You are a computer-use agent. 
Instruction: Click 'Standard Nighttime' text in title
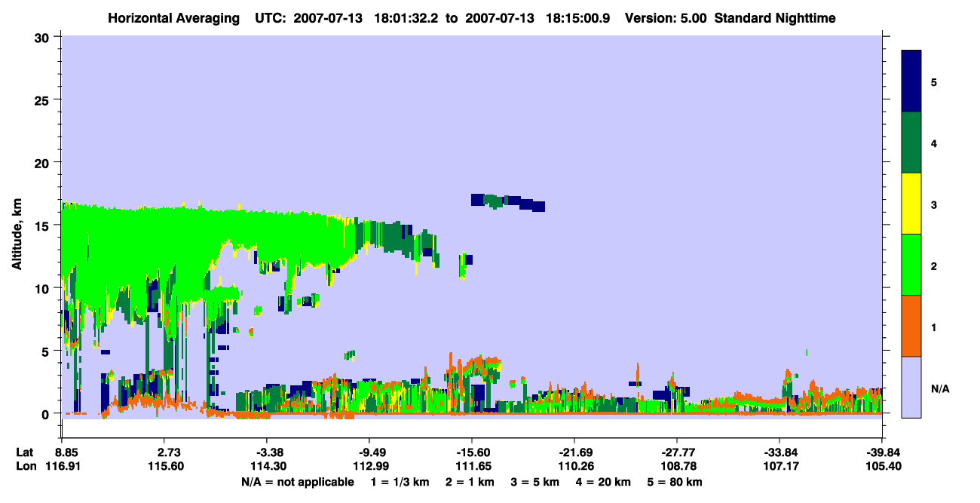775,17
